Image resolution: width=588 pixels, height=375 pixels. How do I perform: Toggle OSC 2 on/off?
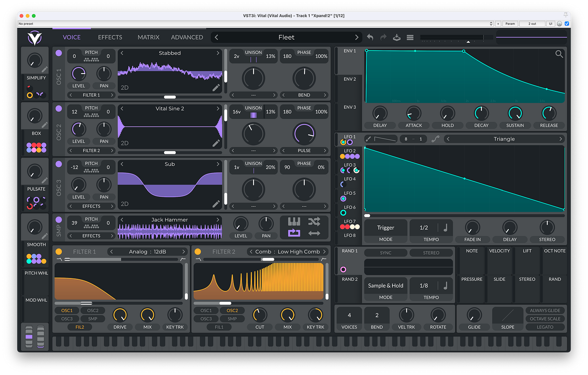tap(59, 108)
